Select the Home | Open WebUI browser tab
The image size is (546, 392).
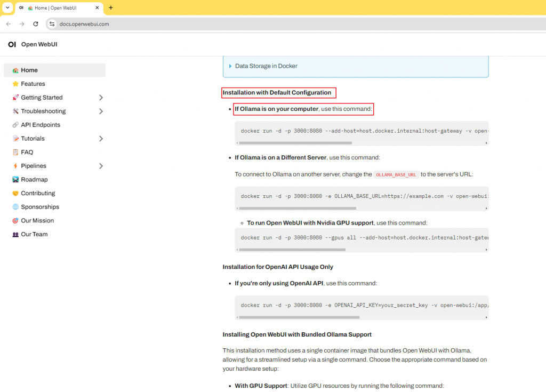[59, 7]
